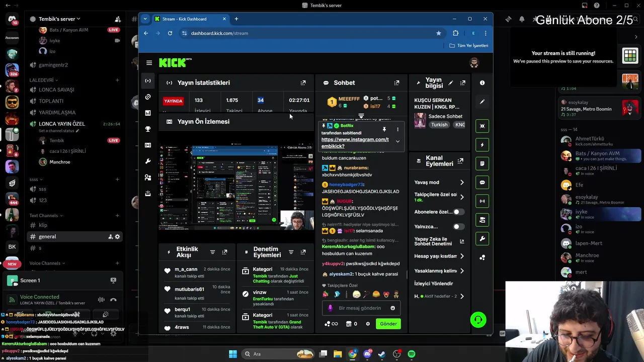Open the link icon in Kick sidebar
This screenshot has height=362, width=644.
pos(148,97)
